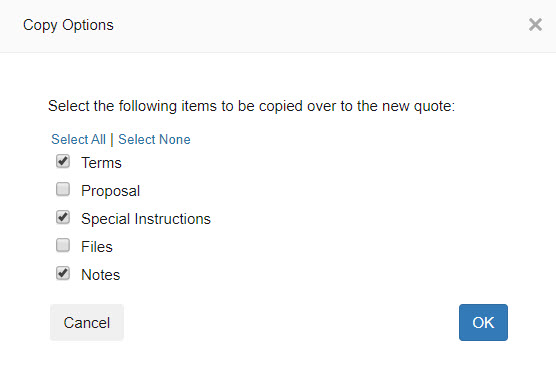Viewport: 556px width, 385px height.
Task: Click the Proposal label text
Action: click(x=111, y=191)
